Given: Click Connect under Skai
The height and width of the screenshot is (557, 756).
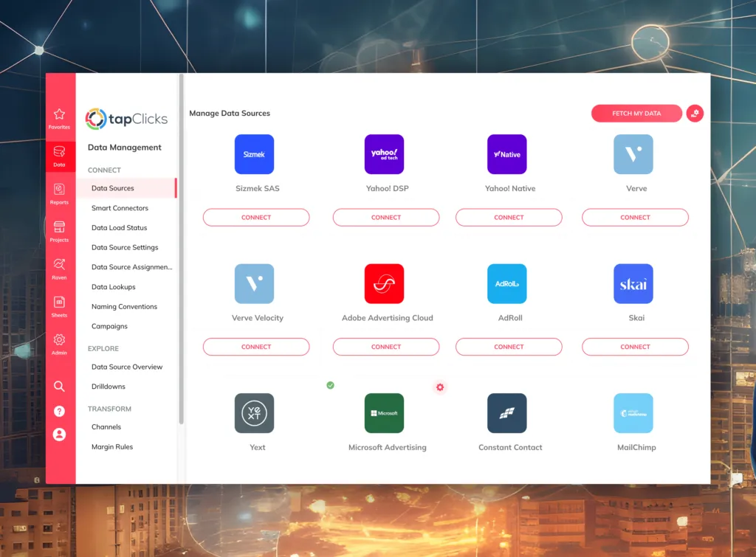Looking at the screenshot, I should 635,347.
